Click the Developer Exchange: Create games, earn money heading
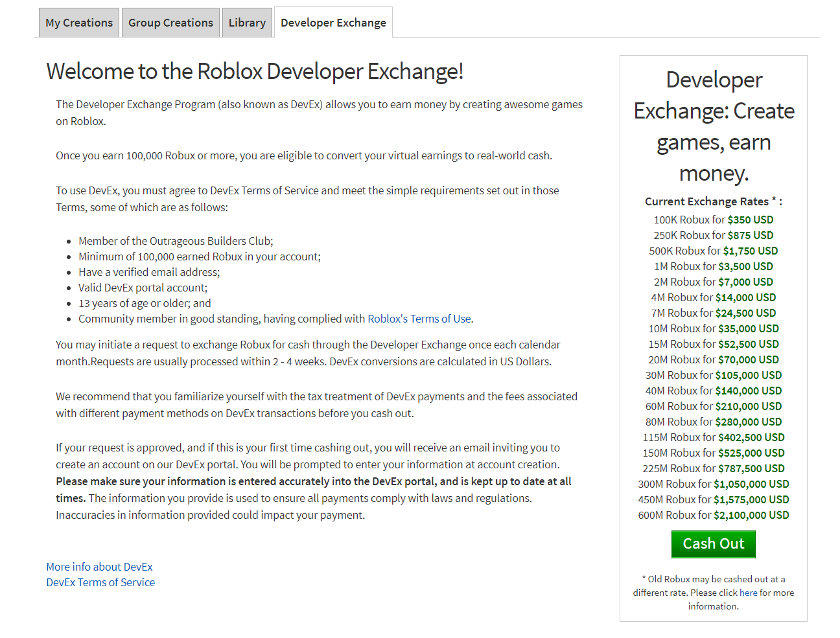Viewport: 840px width, 638px height. point(713,126)
